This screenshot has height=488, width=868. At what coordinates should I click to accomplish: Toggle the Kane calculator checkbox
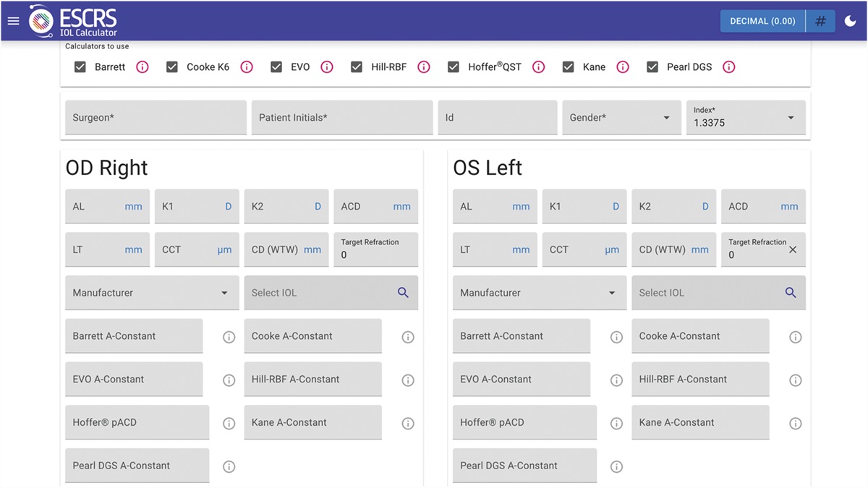(x=569, y=67)
